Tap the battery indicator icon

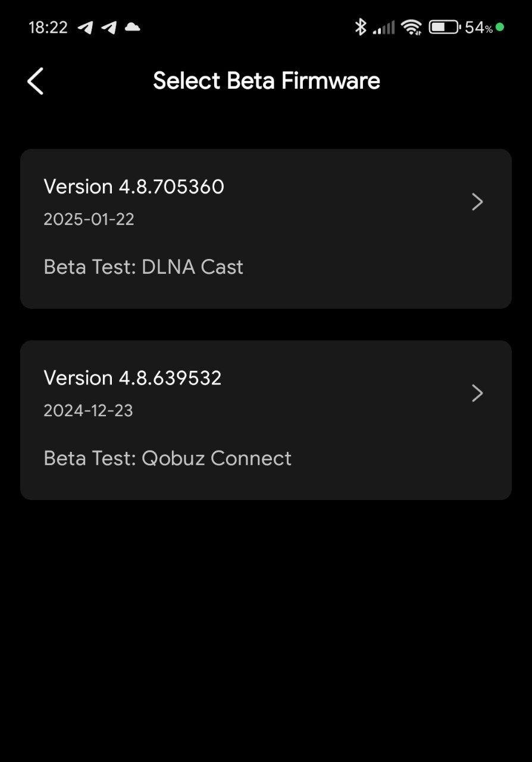pos(444,27)
